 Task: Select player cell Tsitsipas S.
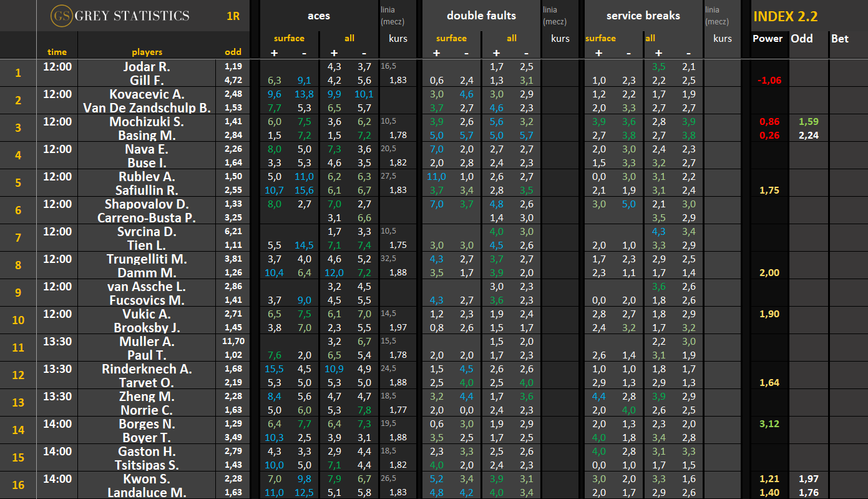point(147,465)
